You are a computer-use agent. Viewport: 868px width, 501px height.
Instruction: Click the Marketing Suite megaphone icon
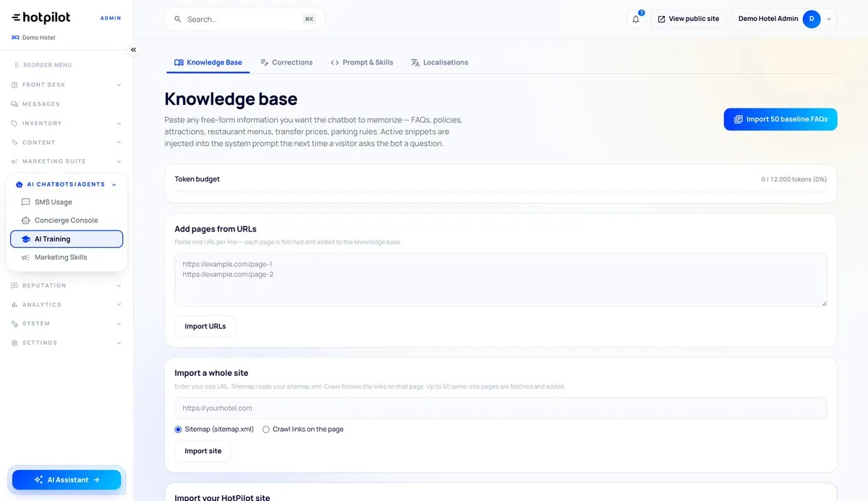(14, 161)
